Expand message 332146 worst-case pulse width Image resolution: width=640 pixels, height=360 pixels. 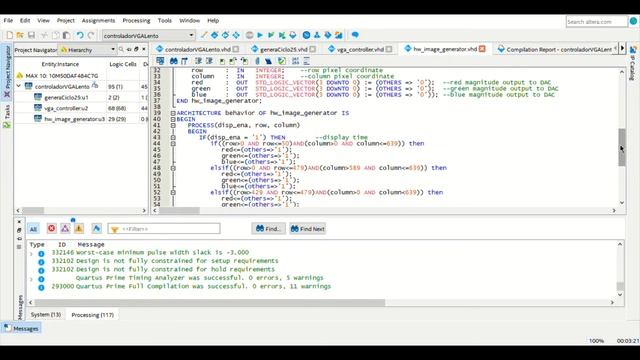click(31, 253)
